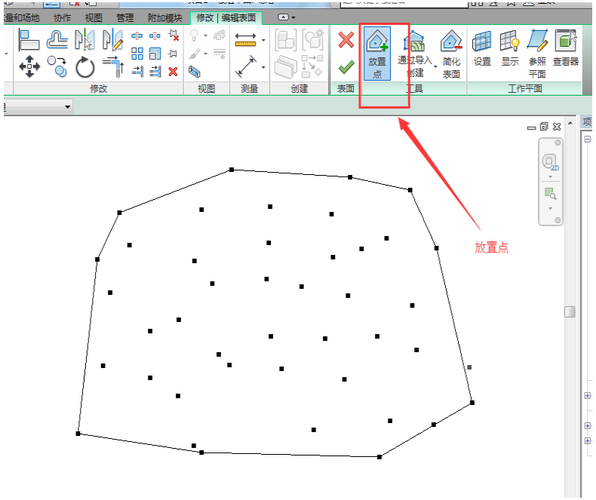Screen dimensions: 596x500
Task: Select the Move tool with four arrows
Action: coord(29,67)
